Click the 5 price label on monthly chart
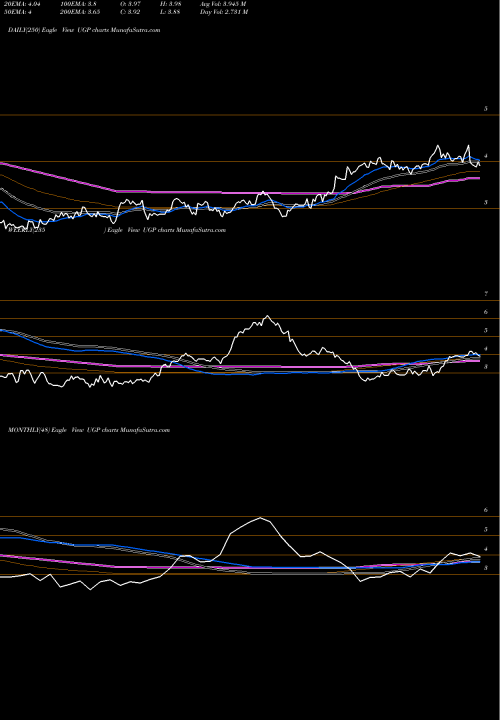 [486, 530]
